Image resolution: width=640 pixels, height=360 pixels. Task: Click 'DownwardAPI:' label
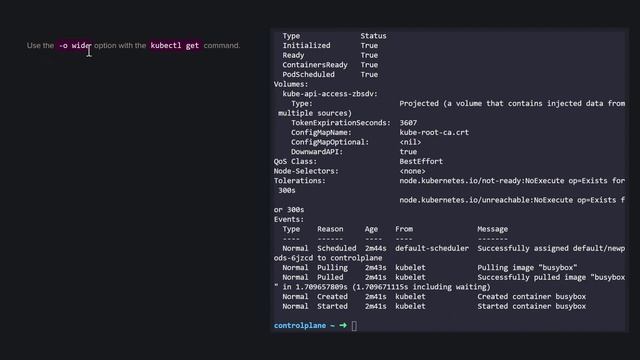click(x=317, y=151)
